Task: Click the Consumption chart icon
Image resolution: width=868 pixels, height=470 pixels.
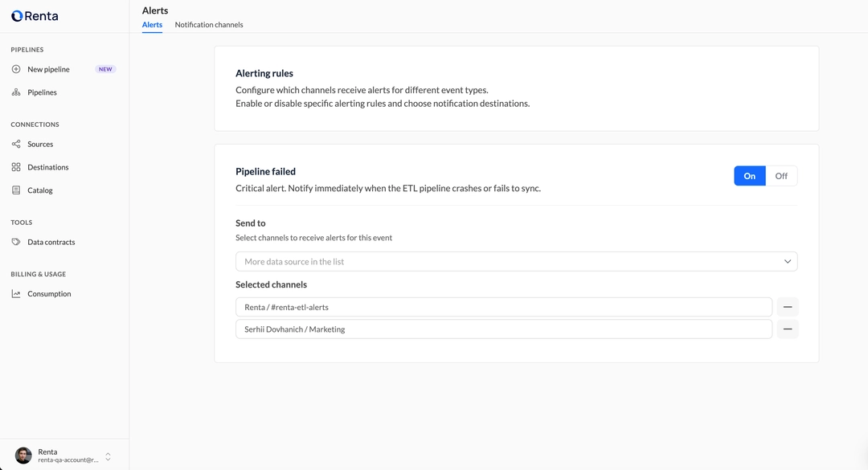Action: point(15,293)
